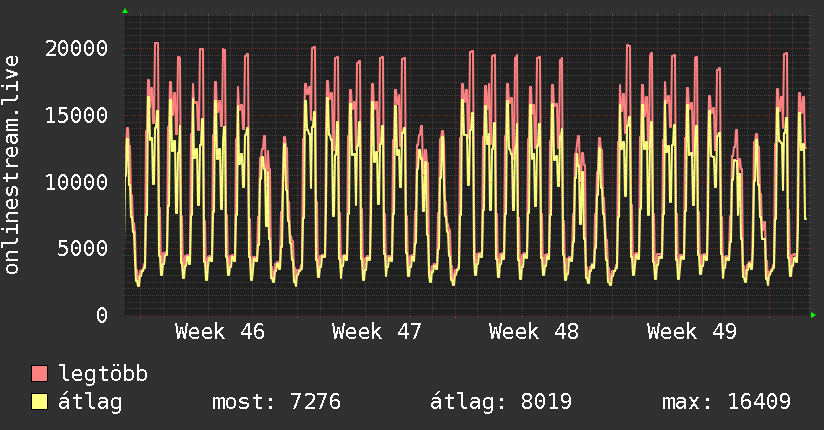The height and width of the screenshot is (430, 824).
Task: Select the Week 48 axis label
Action: (534, 331)
